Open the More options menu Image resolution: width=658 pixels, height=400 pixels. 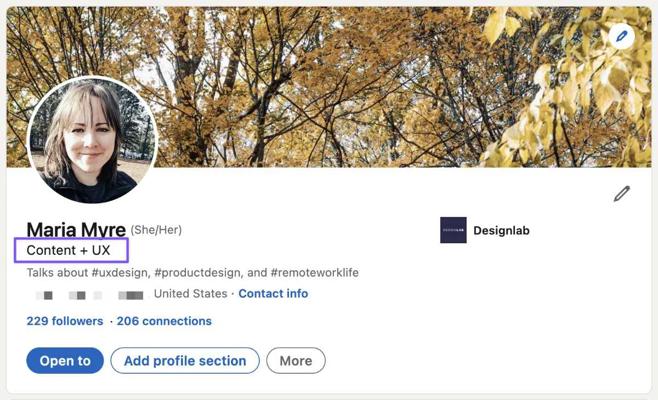296,361
